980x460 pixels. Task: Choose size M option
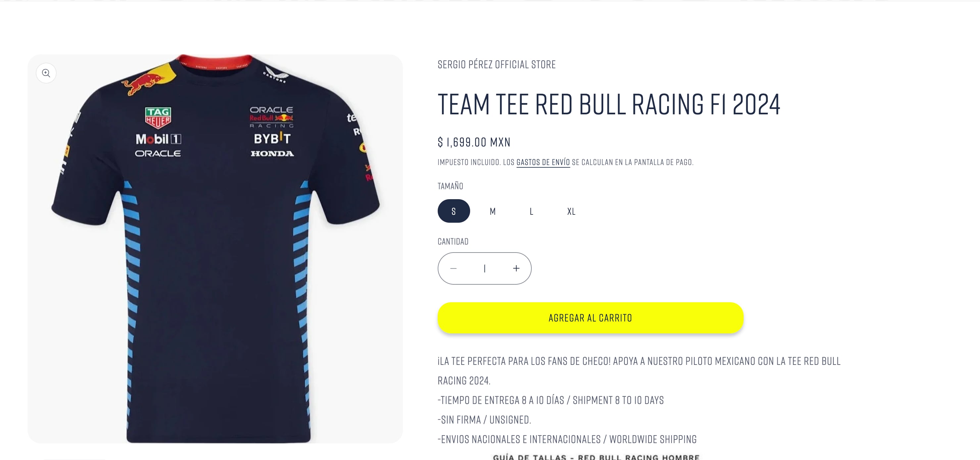coord(493,211)
